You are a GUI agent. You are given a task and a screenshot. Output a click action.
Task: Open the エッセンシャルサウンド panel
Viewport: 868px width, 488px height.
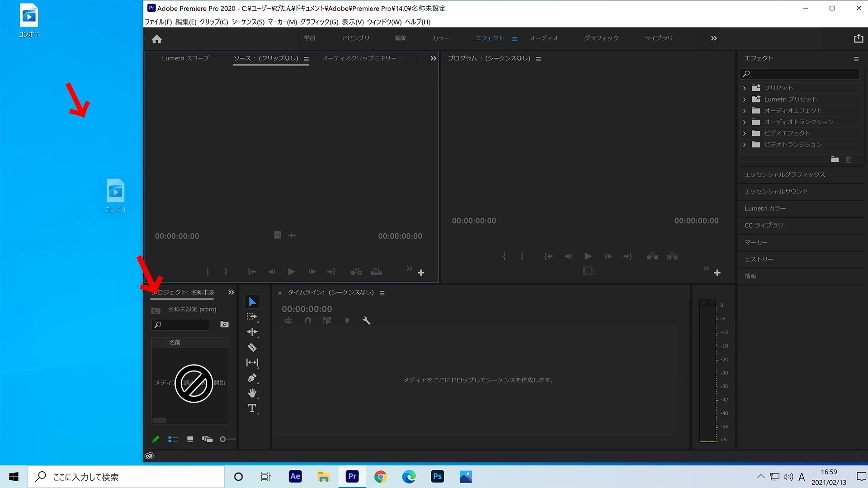[x=776, y=192]
